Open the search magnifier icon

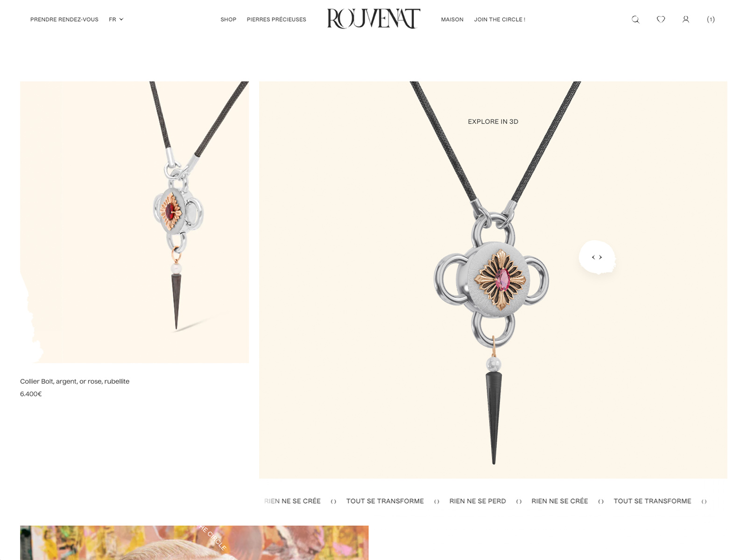pyautogui.click(x=635, y=19)
